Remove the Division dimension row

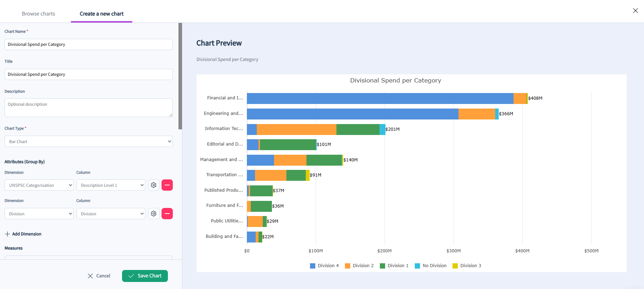coord(167,214)
